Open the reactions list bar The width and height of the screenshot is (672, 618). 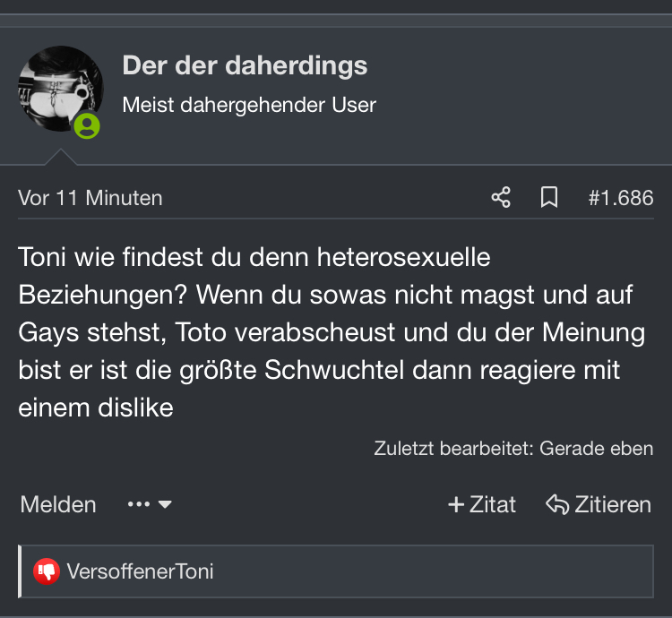[336, 571]
